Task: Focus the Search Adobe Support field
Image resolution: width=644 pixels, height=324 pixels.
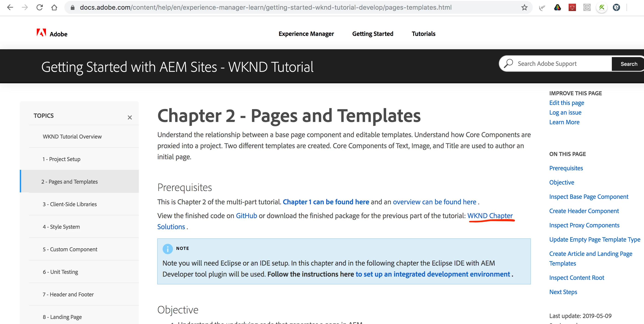Action: (560, 64)
